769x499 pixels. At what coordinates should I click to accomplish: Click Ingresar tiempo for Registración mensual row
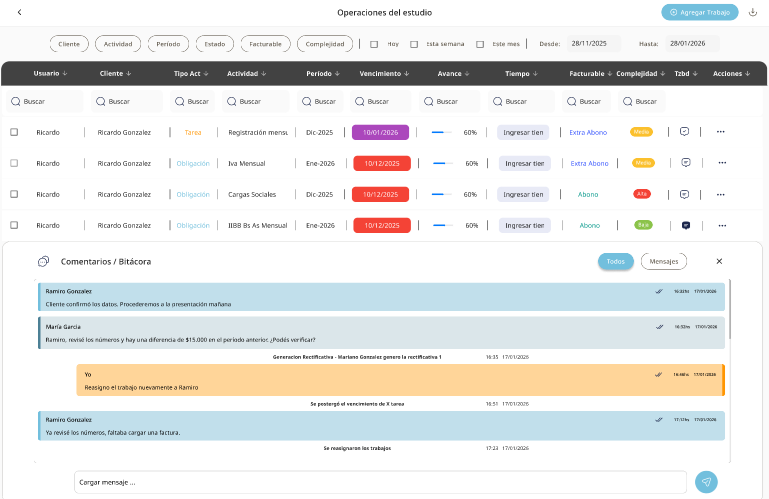tap(523, 132)
